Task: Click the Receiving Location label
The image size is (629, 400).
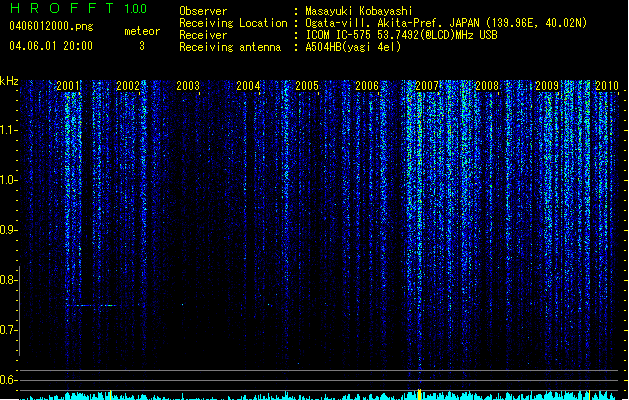Action: pyautogui.click(x=233, y=23)
